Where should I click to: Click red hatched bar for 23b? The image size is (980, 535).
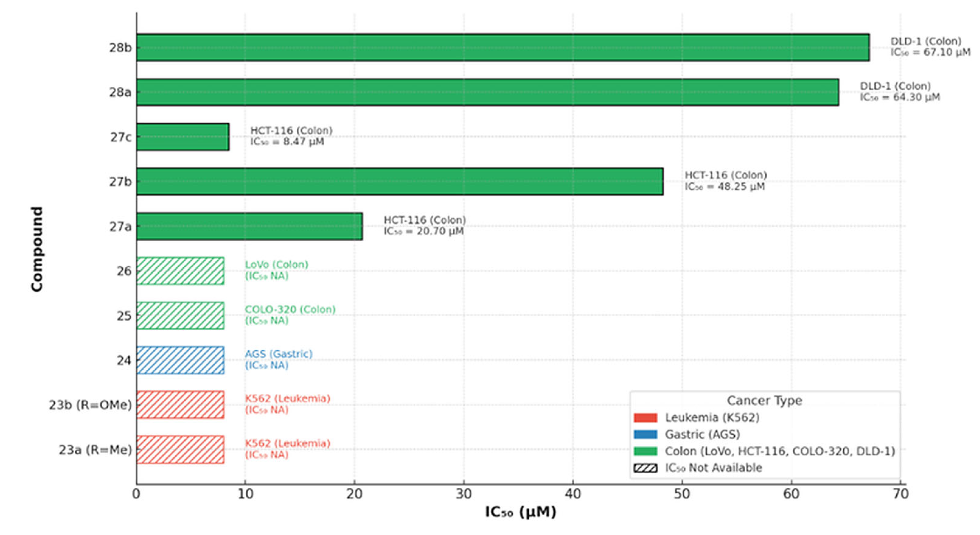point(180,404)
